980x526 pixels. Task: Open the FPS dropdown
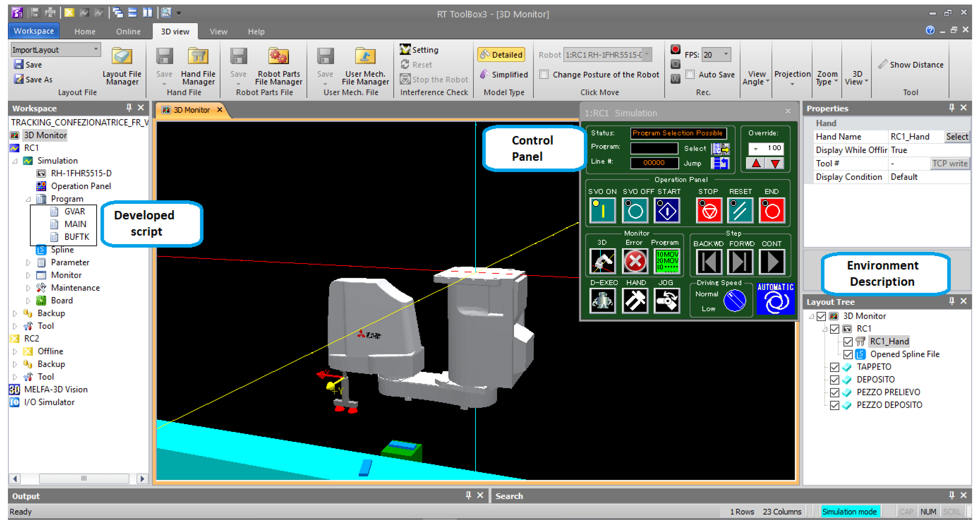click(x=725, y=54)
